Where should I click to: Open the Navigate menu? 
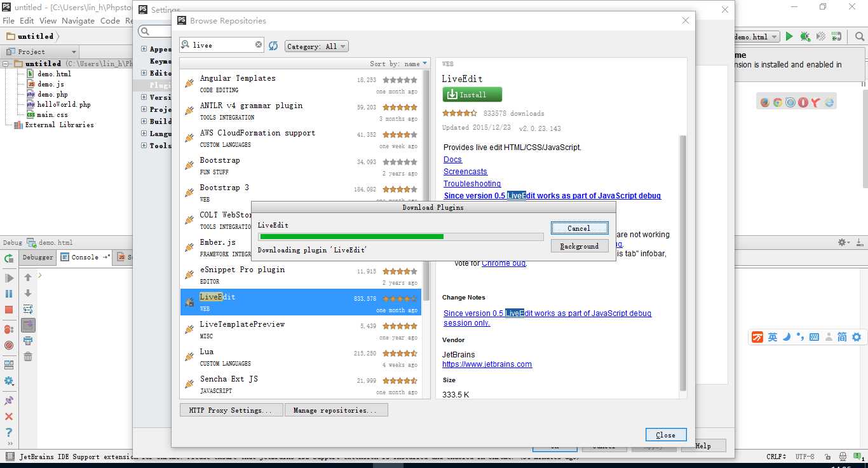(78, 20)
